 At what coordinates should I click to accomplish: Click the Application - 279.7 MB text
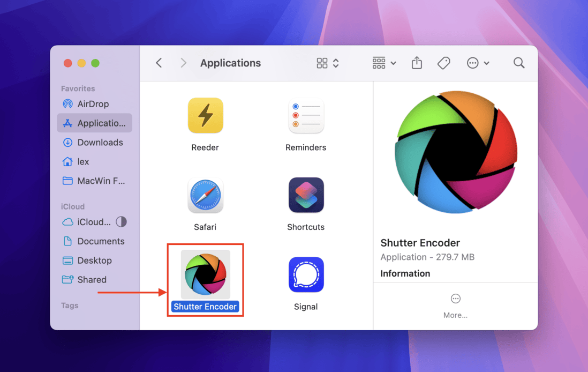427,257
